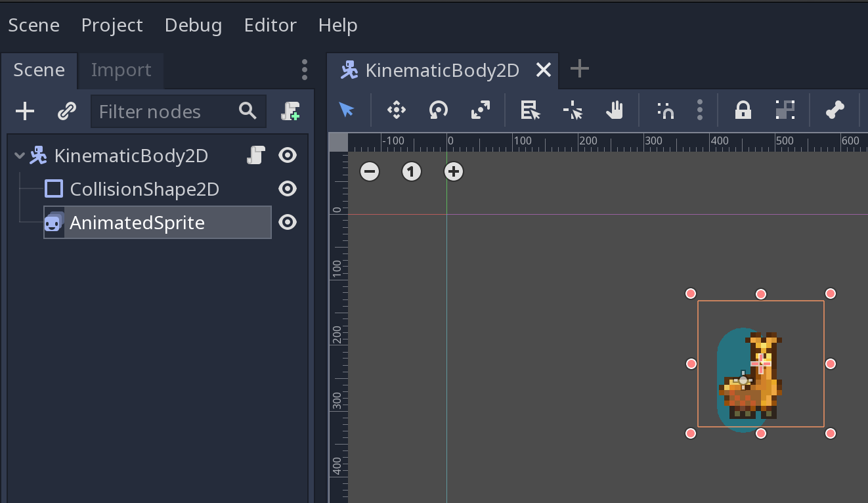Viewport: 868px width, 503px height.
Task: Attach script using the scroll-plus icon
Action: pyautogui.click(x=290, y=112)
